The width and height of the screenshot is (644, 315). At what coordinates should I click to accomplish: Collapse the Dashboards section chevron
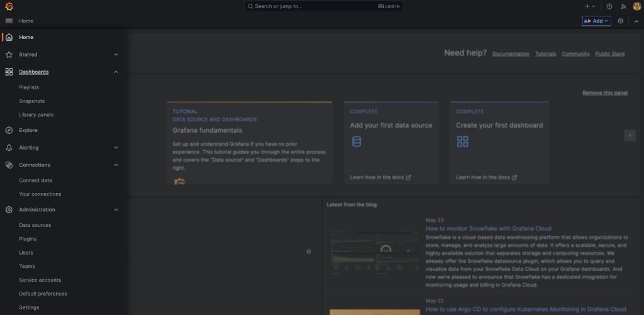click(116, 72)
